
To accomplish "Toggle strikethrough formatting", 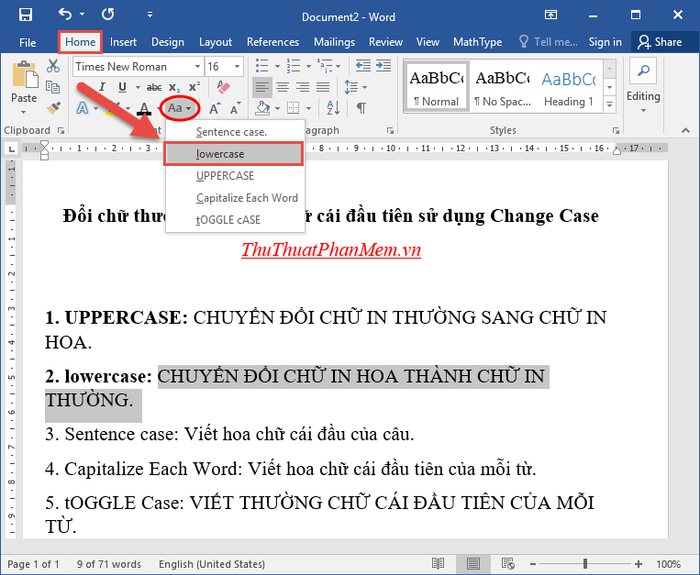I will [x=154, y=88].
